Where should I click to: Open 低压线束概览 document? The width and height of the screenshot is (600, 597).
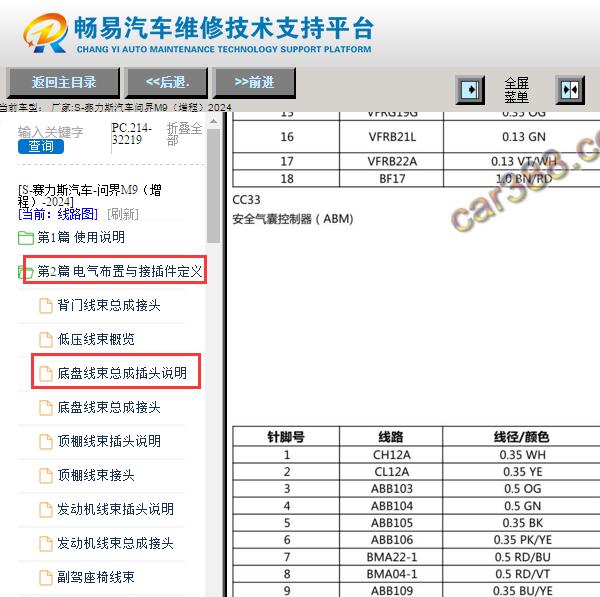[x=96, y=339]
